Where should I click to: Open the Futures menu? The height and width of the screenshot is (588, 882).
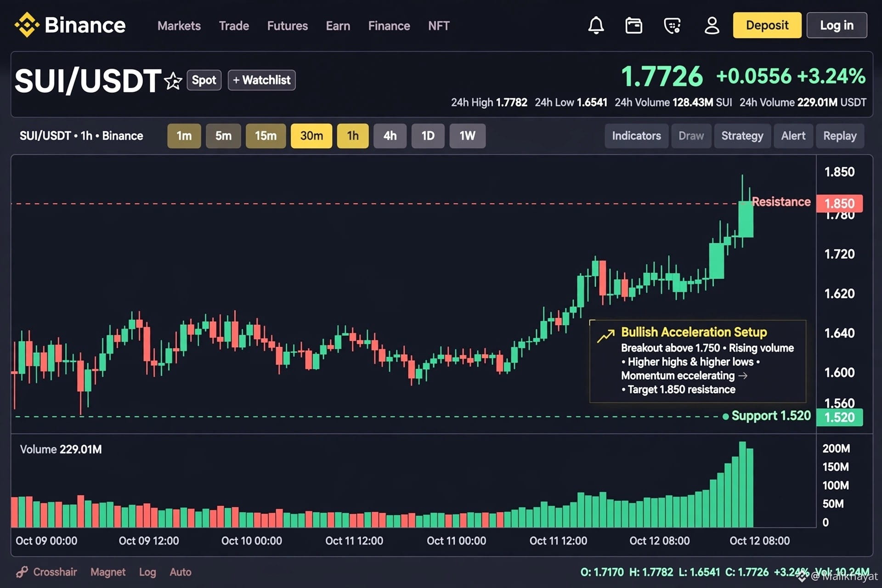tap(288, 26)
